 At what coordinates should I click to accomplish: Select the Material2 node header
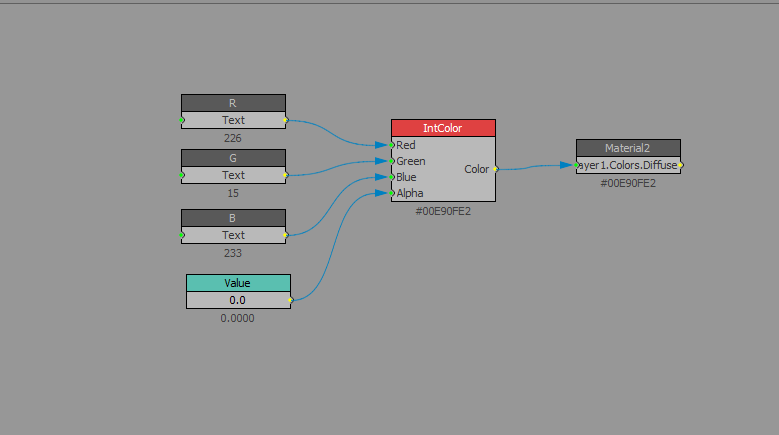628,148
